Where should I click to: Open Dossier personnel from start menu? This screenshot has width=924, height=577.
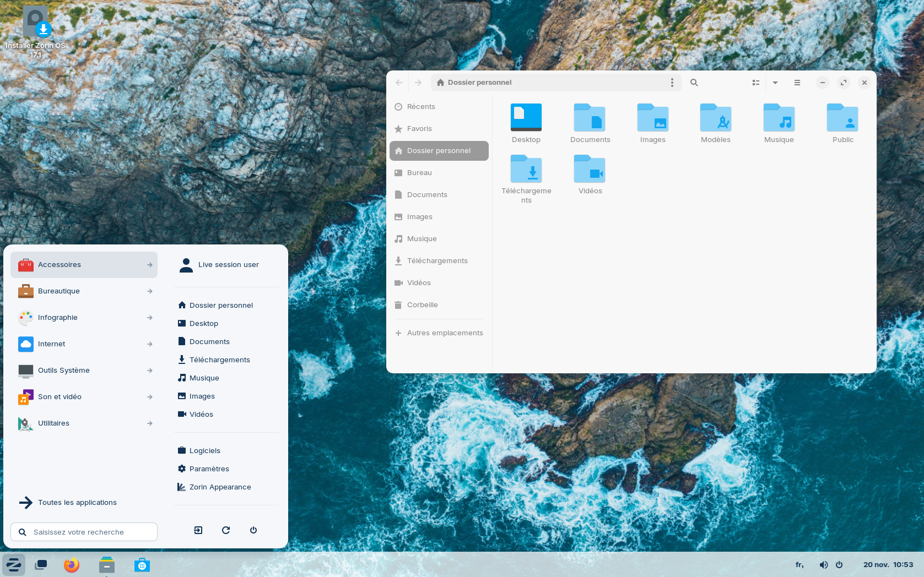(226, 306)
